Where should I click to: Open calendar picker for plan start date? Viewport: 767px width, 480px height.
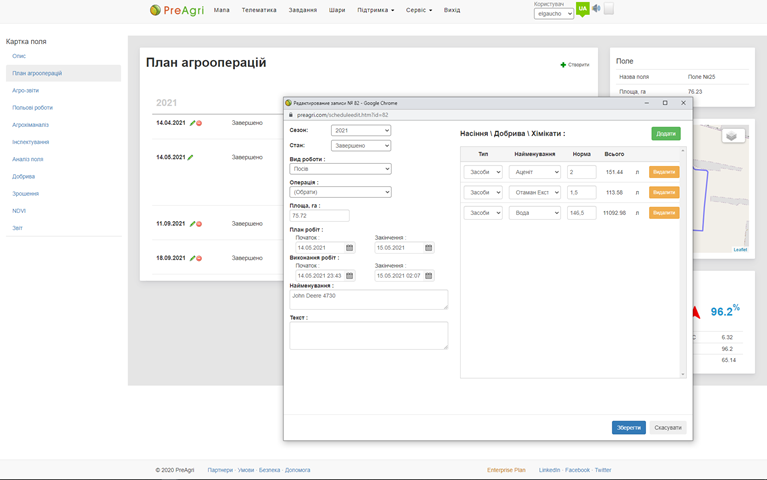coord(350,248)
